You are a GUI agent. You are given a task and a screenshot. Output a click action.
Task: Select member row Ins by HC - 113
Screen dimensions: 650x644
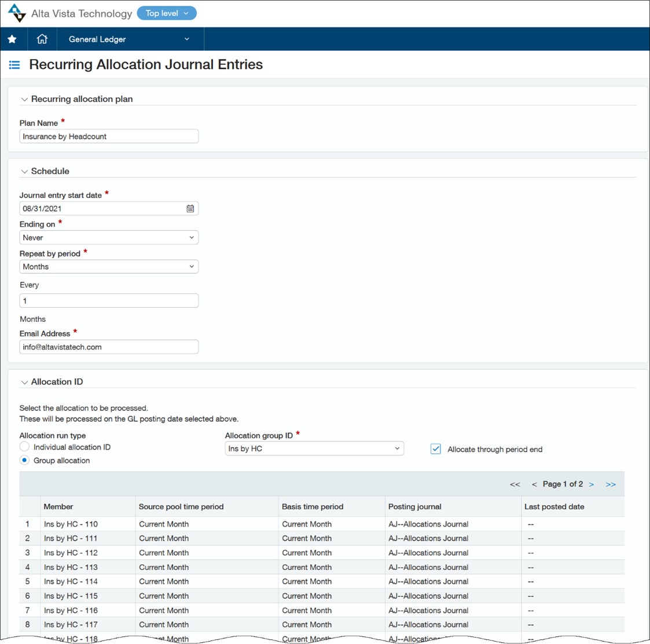(322, 567)
